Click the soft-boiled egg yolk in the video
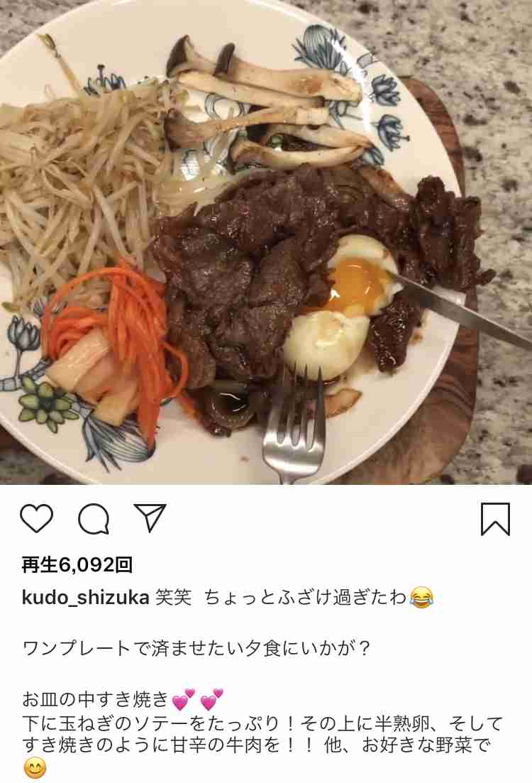532x783 pixels. point(356,283)
